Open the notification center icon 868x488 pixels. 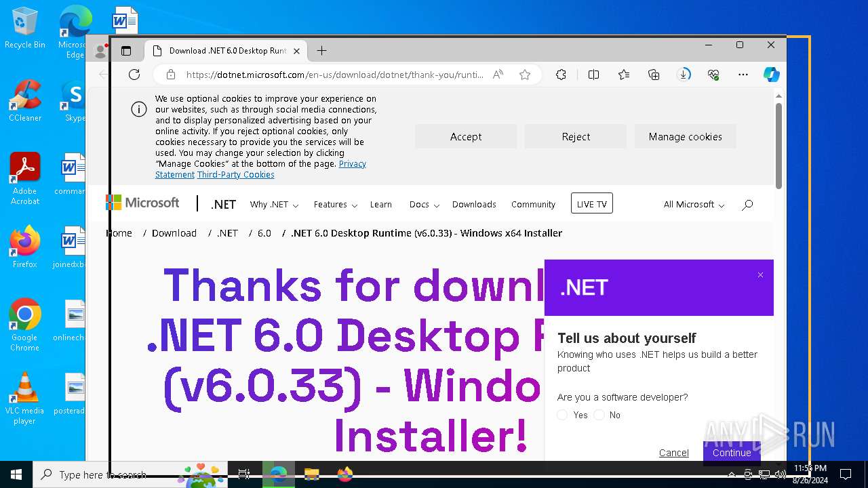[x=846, y=474]
